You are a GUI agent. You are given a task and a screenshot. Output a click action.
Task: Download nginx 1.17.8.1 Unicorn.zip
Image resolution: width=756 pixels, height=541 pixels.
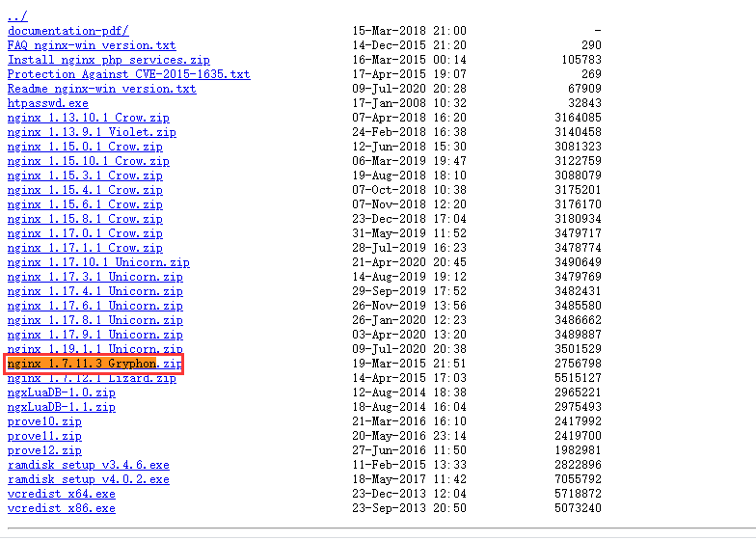point(94,320)
